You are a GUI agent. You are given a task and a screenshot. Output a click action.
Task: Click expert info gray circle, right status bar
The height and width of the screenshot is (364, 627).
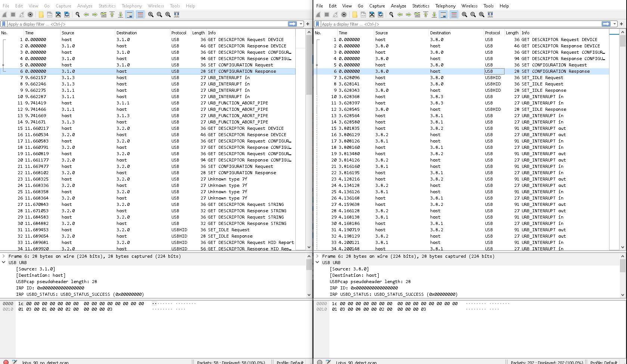(320, 362)
